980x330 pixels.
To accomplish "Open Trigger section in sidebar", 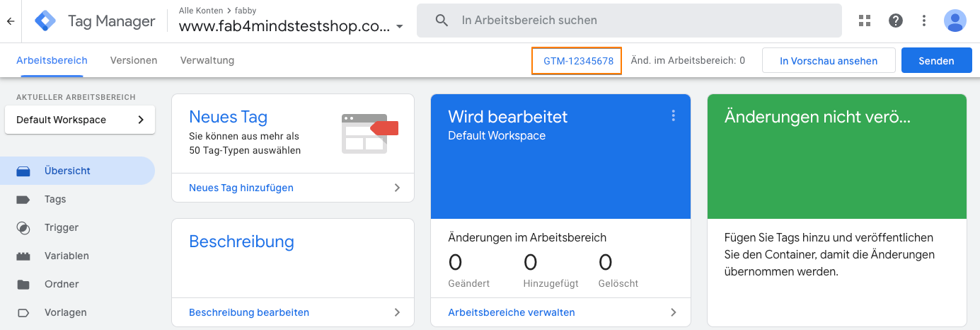I will point(61,227).
